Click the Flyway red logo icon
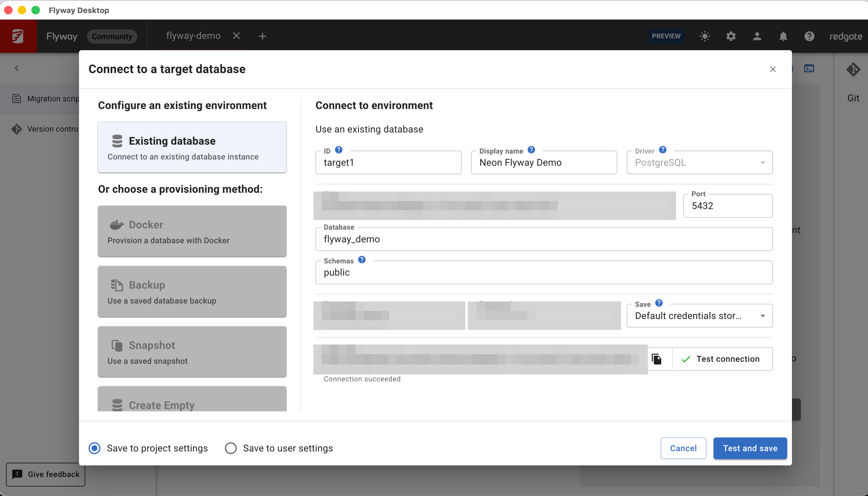 pyautogui.click(x=18, y=36)
